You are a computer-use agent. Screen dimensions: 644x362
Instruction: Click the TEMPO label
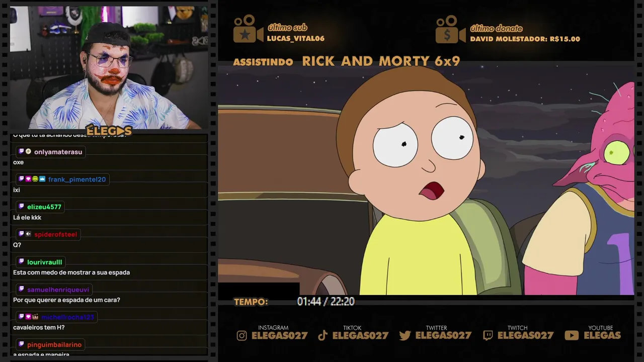tap(251, 302)
